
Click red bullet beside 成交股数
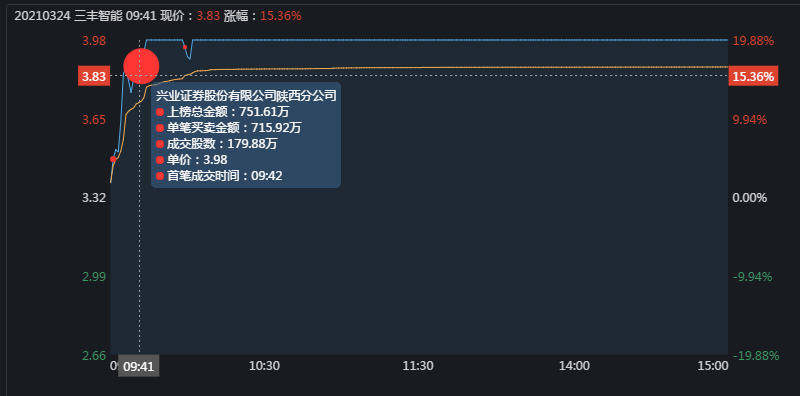[x=160, y=144]
